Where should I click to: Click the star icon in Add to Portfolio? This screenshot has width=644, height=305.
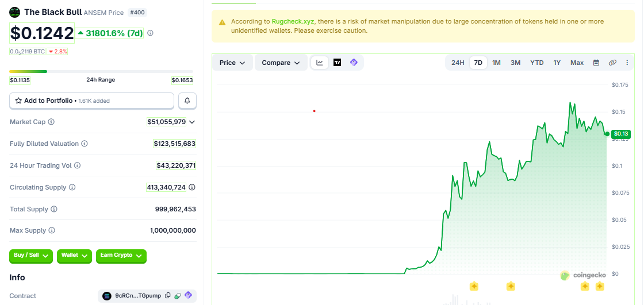tap(18, 101)
